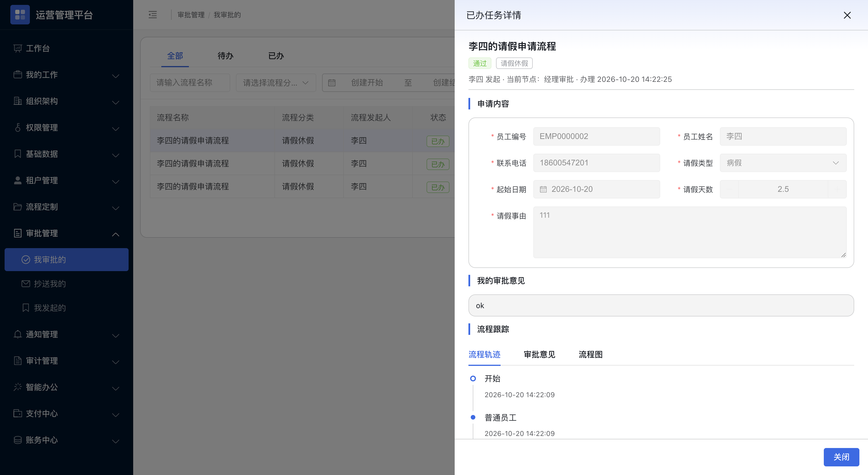
Task: Click the 审批管理 document icon
Action: pos(18,233)
